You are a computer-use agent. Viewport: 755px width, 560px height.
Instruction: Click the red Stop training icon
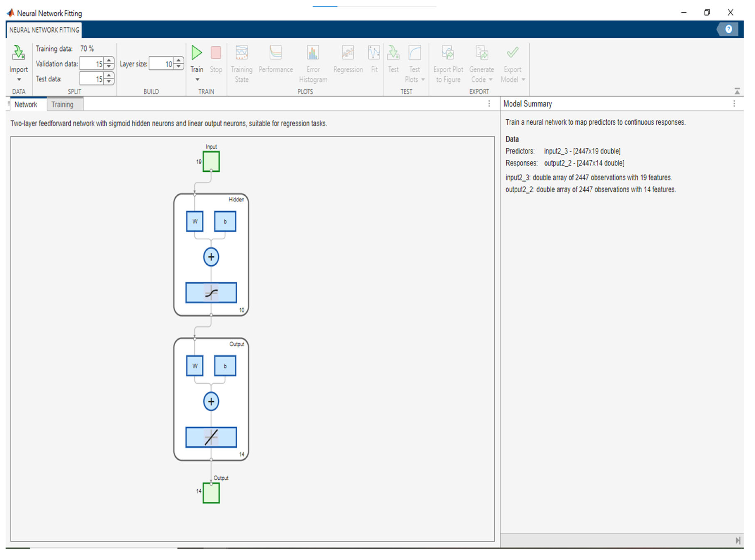[216, 52]
